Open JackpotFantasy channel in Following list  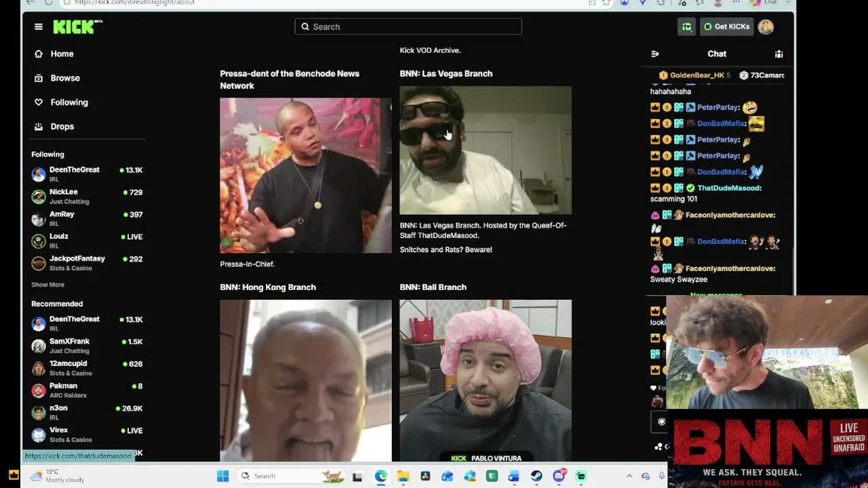pos(87,263)
